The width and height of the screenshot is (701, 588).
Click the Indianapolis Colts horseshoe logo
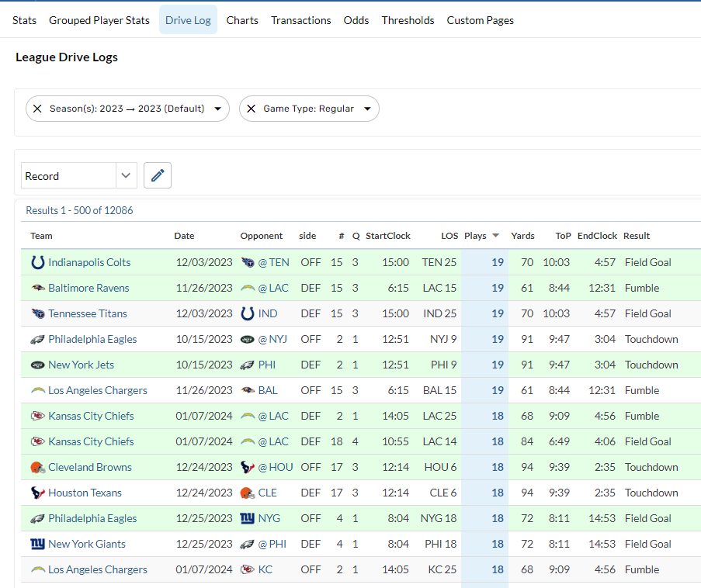(37, 262)
